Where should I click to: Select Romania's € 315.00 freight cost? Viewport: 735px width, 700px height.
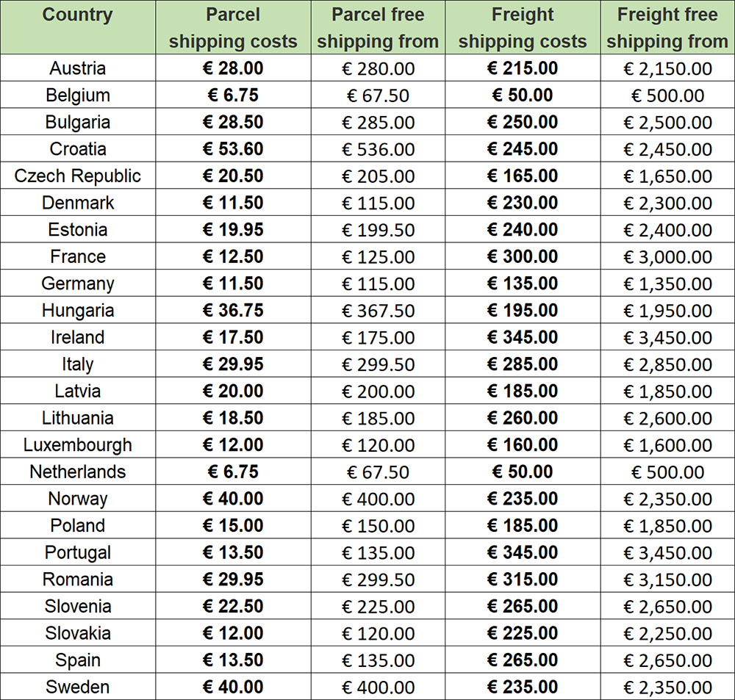523,580
